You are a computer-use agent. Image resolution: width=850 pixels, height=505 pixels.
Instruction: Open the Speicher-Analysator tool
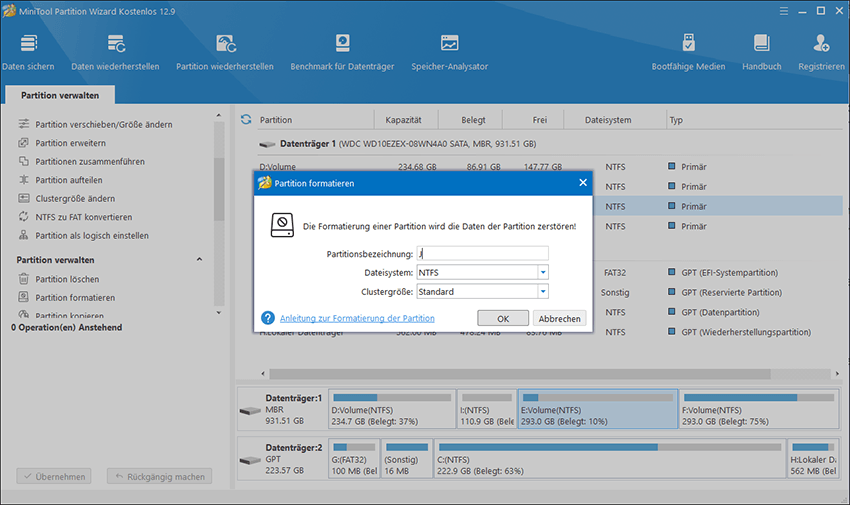point(449,53)
